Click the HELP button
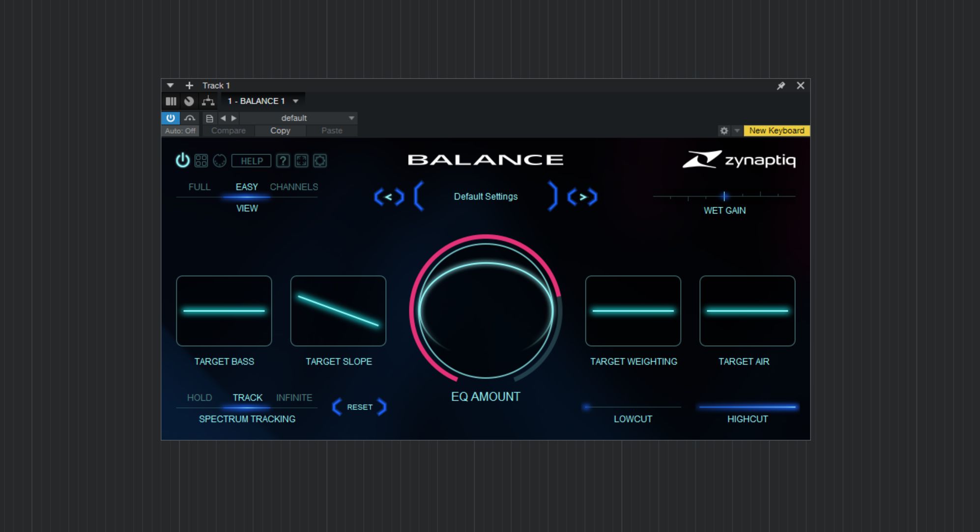This screenshot has height=532, width=980. tap(252, 161)
